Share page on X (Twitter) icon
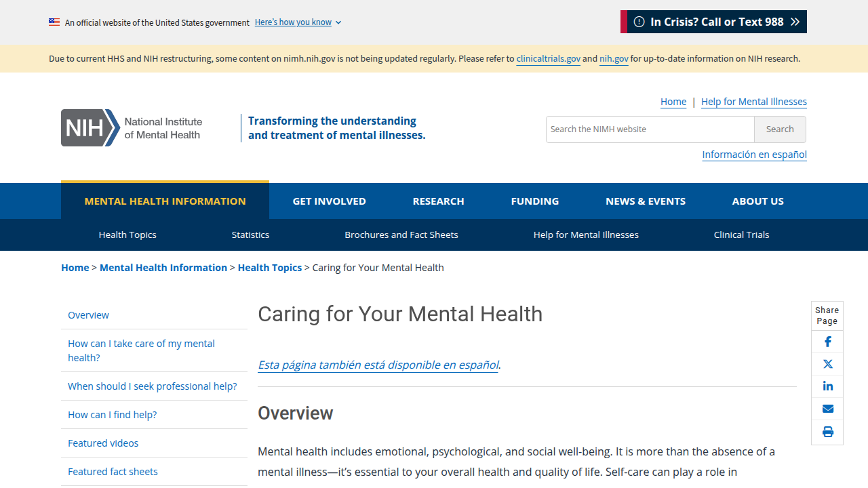 pyautogui.click(x=827, y=364)
